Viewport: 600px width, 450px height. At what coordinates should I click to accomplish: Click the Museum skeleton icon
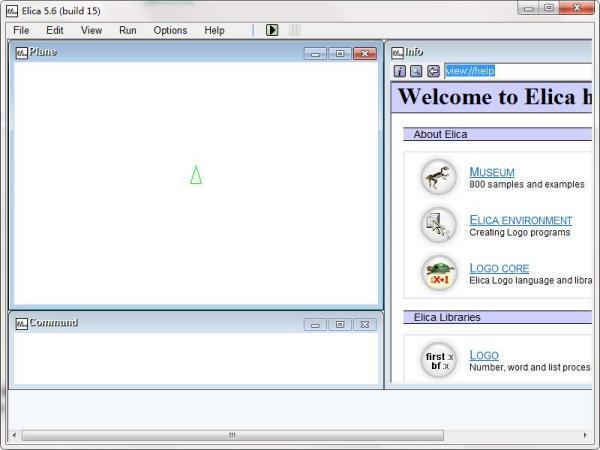point(439,177)
